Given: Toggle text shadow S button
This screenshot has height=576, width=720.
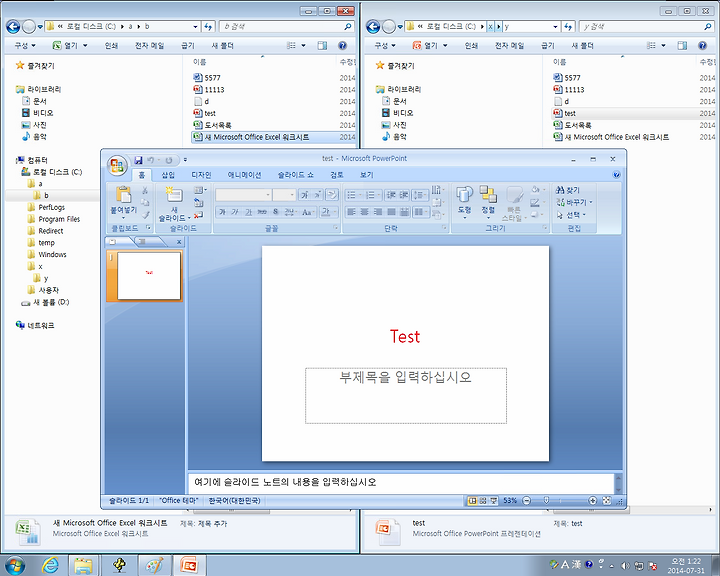Looking at the screenshot, I should tap(276, 212).
